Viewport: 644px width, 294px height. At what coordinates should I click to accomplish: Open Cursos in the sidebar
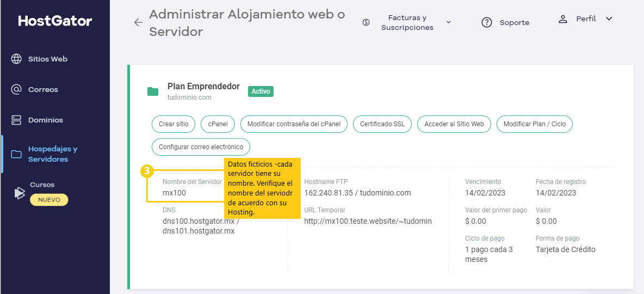[x=42, y=185]
